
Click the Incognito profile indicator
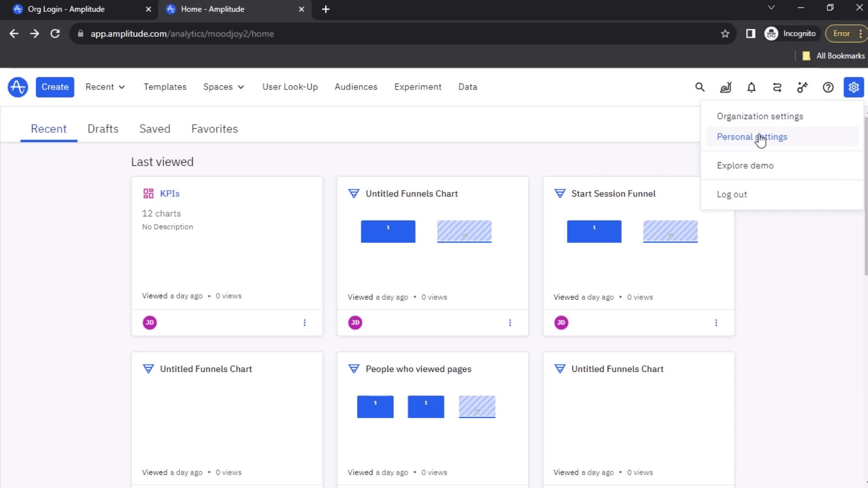click(790, 34)
